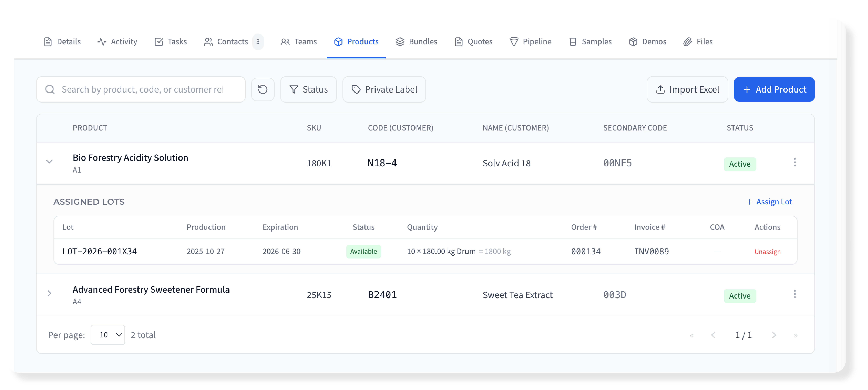The height and width of the screenshot is (390, 868).
Task: Open the Status filter dropdown
Action: pos(308,89)
